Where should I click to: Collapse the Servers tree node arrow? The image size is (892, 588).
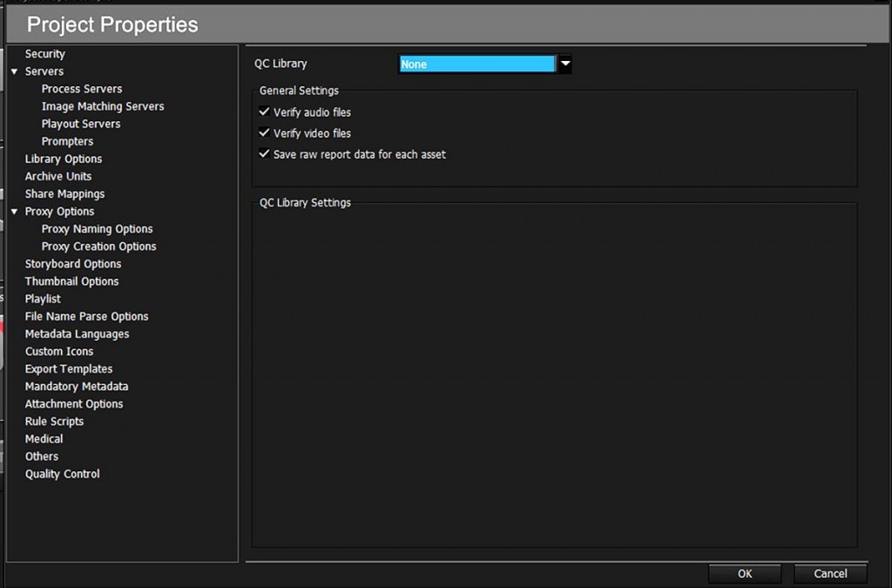point(14,71)
